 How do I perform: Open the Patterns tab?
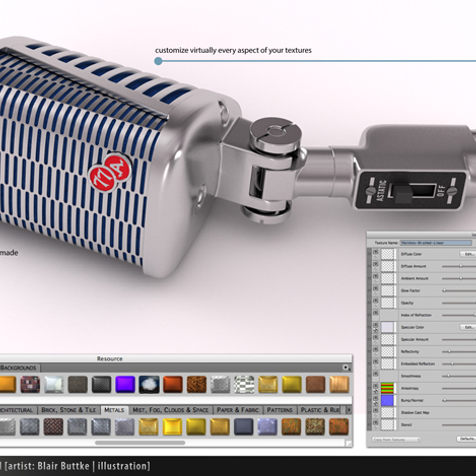click(x=280, y=410)
